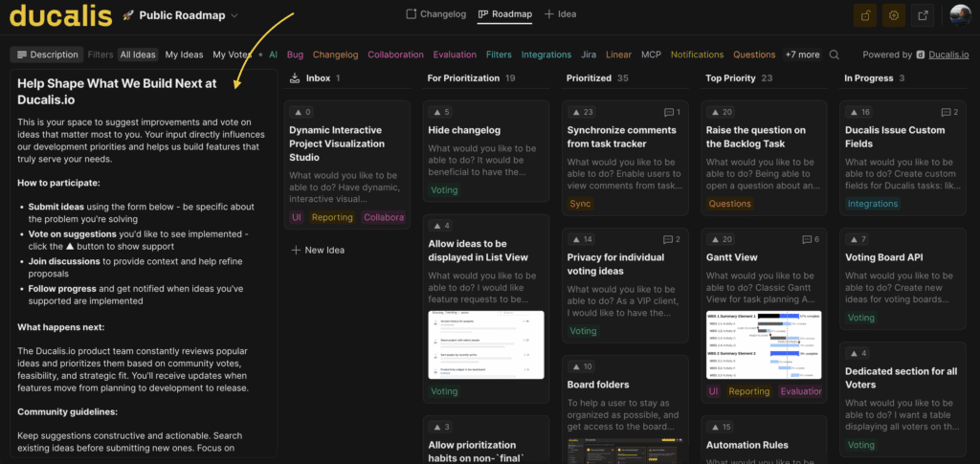Open settings via the gear icon
Viewport: 980px width, 464px height.
(895, 15)
